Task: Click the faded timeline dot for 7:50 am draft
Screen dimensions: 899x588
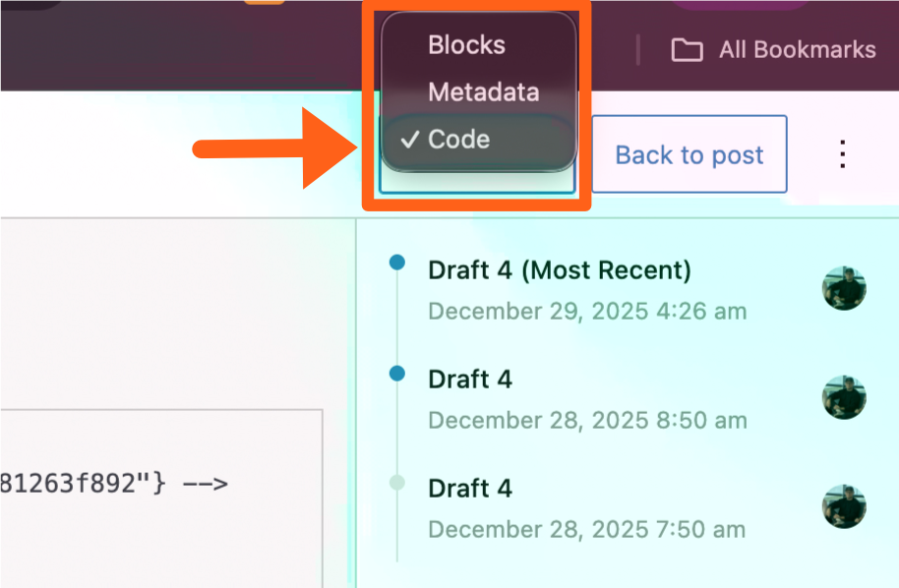Action: [x=397, y=482]
